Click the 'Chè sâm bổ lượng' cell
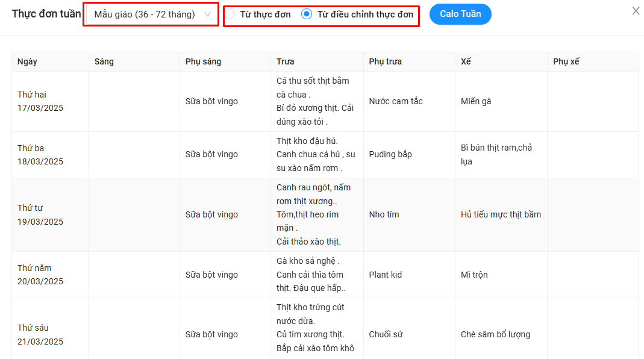The image size is (644, 359). pos(495,334)
